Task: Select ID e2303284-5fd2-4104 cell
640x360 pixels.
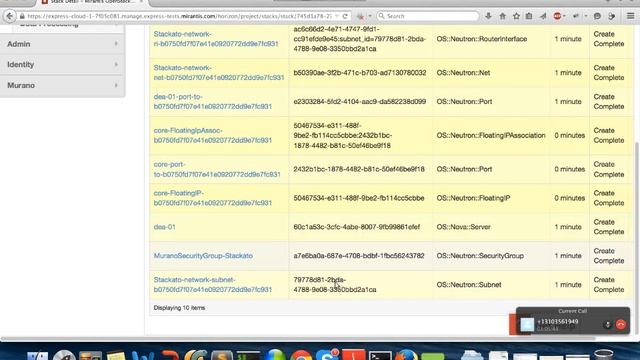Action: (360, 102)
